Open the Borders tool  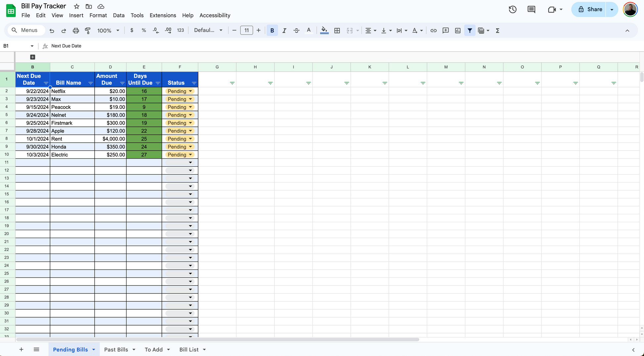pyautogui.click(x=337, y=30)
